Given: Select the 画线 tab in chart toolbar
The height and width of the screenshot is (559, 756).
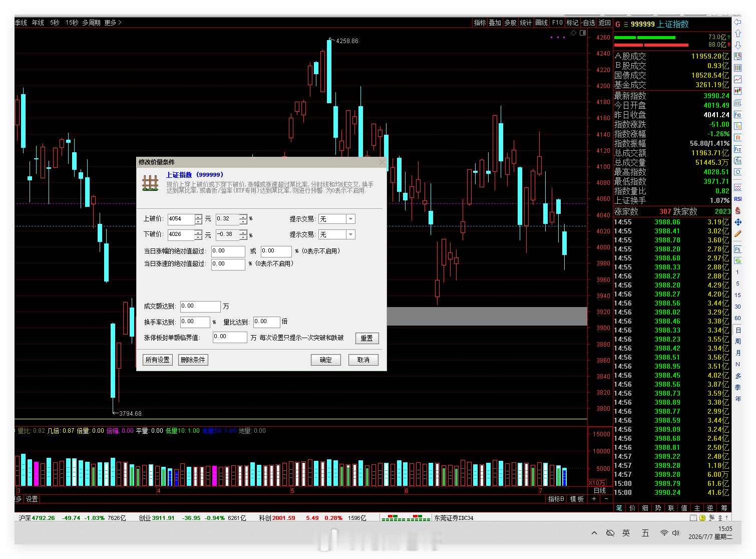Looking at the screenshot, I should click(x=541, y=23).
